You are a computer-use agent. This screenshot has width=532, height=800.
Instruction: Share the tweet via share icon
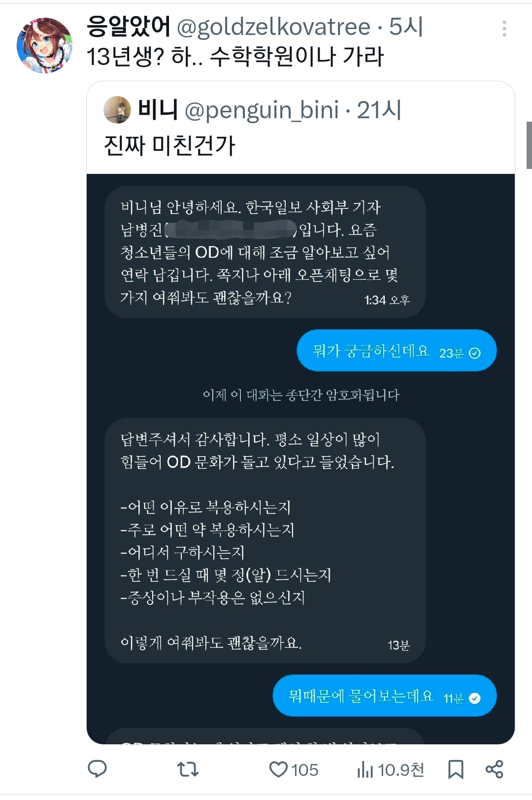click(x=494, y=769)
